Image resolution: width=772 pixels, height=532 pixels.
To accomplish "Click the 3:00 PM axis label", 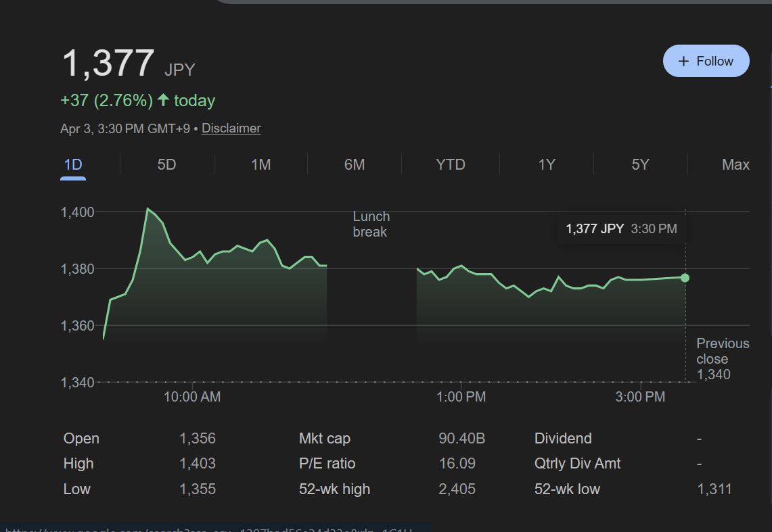I will [640, 397].
